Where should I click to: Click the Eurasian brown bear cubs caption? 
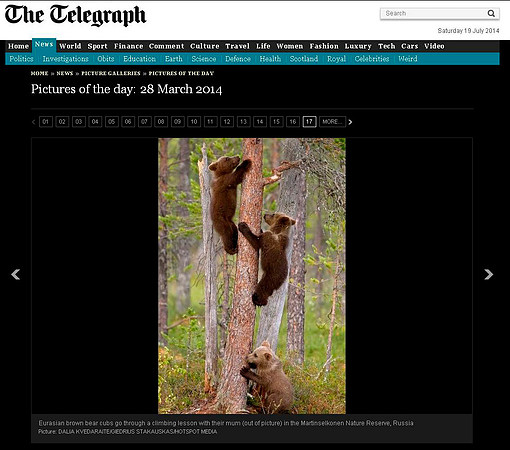coord(226,423)
